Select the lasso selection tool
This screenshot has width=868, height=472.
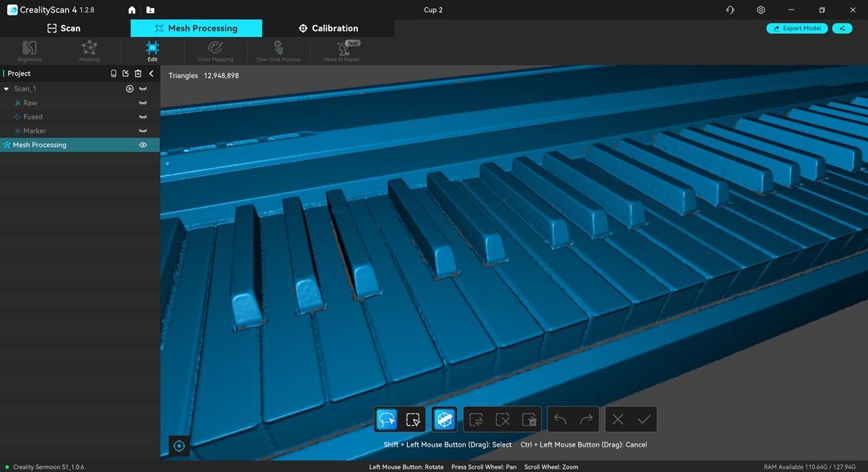(x=386, y=419)
